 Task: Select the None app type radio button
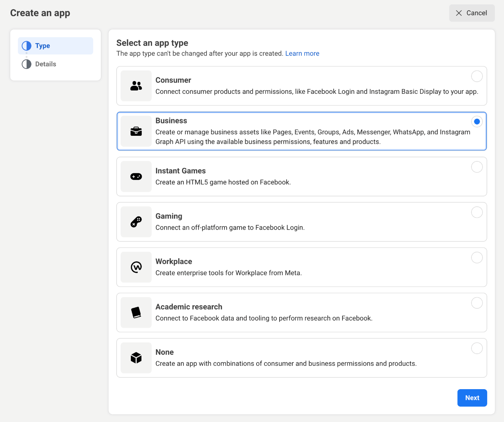point(477,348)
